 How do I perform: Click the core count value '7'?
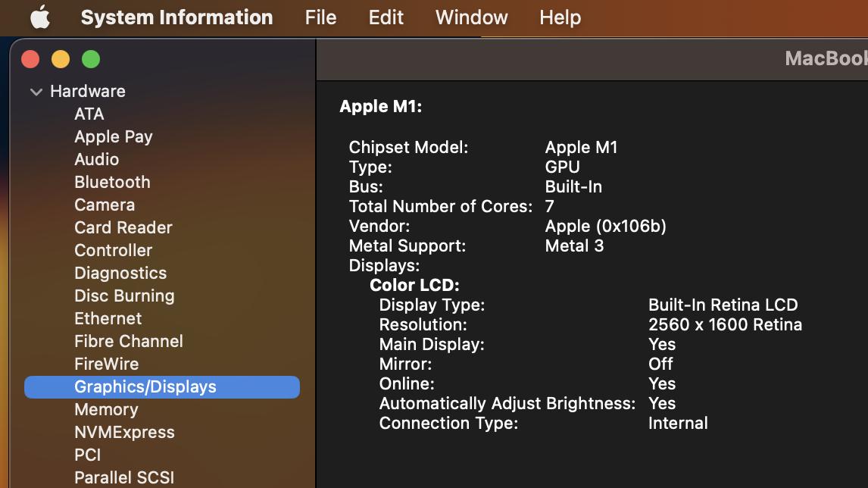[550, 207]
